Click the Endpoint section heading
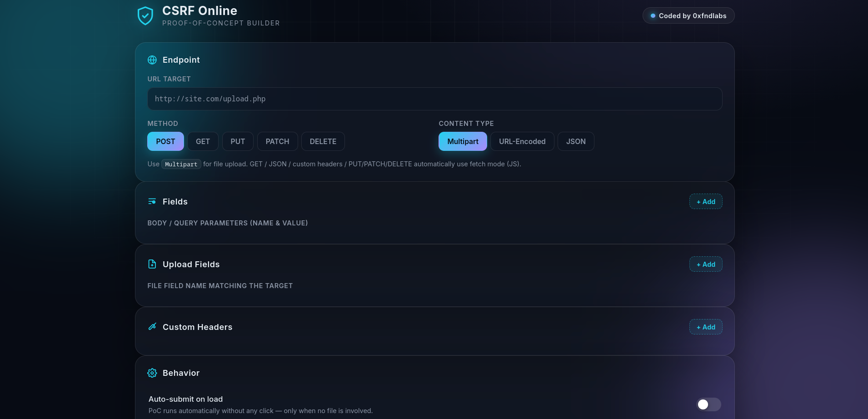 [x=181, y=60]
